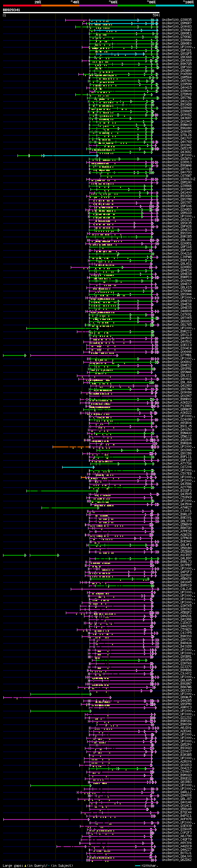Screen dimensions: 197x868
Task: Select hit label UniRef100_Q40793
Action: (x=177, y=172)
